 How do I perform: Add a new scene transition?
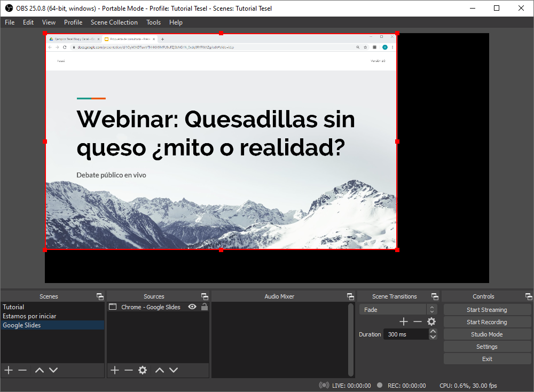pos(403,321)
